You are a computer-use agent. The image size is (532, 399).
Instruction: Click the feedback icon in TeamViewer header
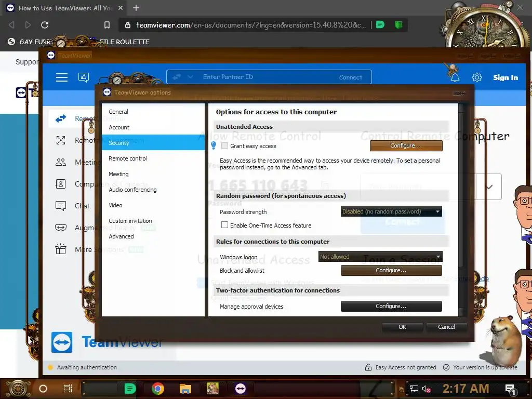coord(84,77)
